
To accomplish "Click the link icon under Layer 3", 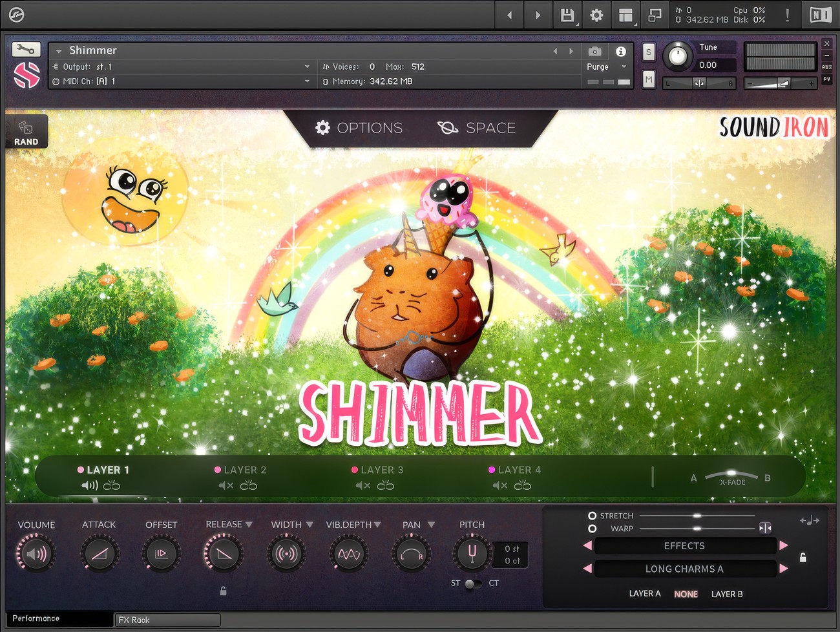I will tap(386, 485).
